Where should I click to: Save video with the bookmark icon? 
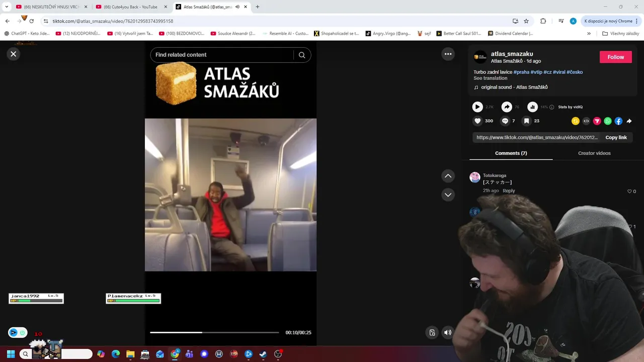coord(526,121)
